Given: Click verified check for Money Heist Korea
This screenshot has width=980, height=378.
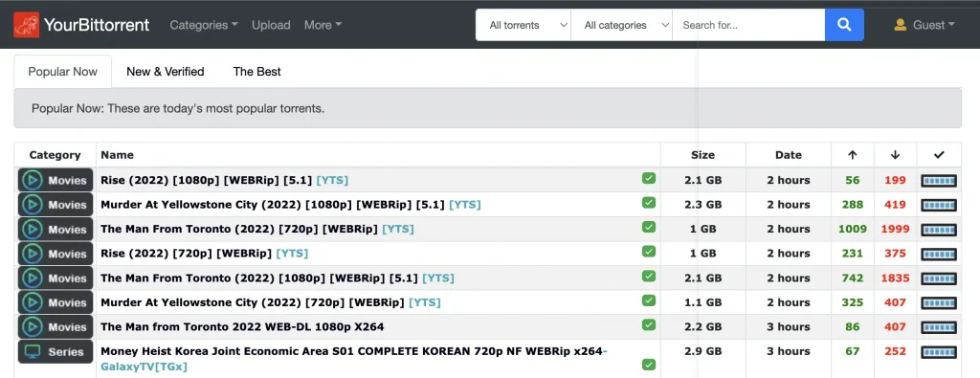Looking at the screenshot, I should tap(649, 365).
